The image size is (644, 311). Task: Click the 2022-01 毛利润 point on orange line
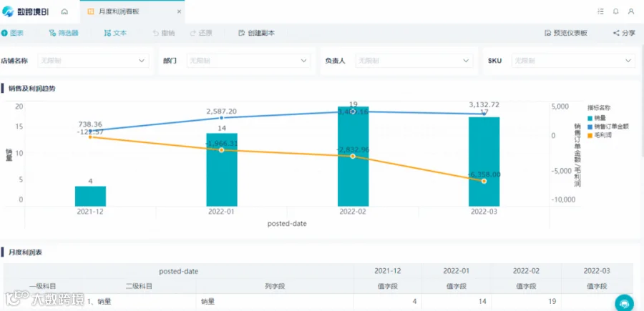pyautogui.click(x=221, y=150)
